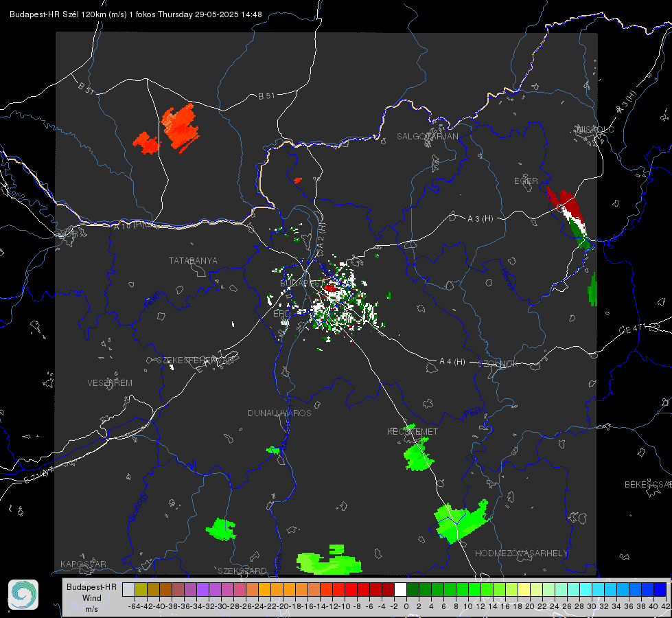
Task: Click the 20 legend value
Action: click(x=530, y=606)
